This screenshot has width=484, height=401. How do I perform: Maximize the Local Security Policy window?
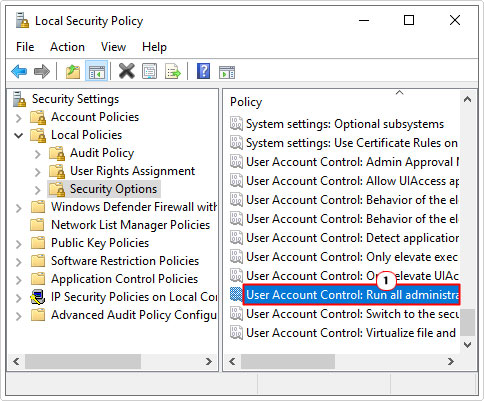pos(409,21)
